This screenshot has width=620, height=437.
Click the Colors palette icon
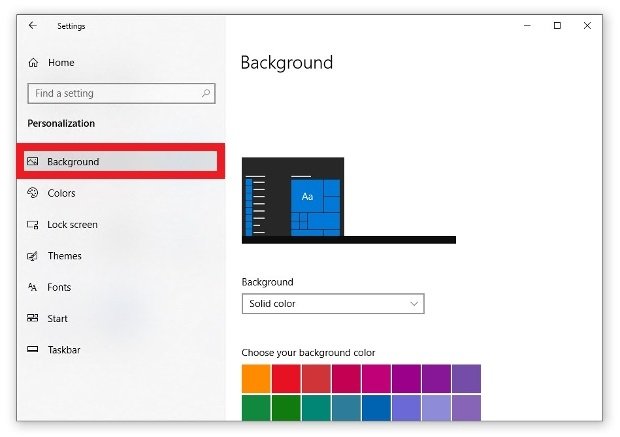pos(32,193)
